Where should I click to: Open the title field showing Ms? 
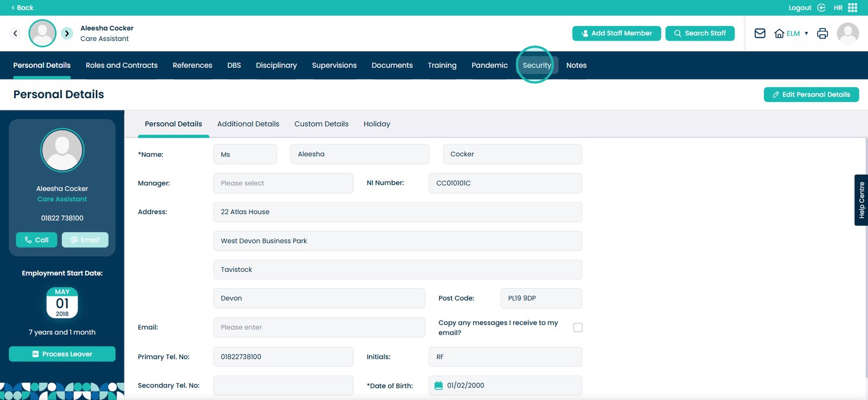tap(245, 154)
